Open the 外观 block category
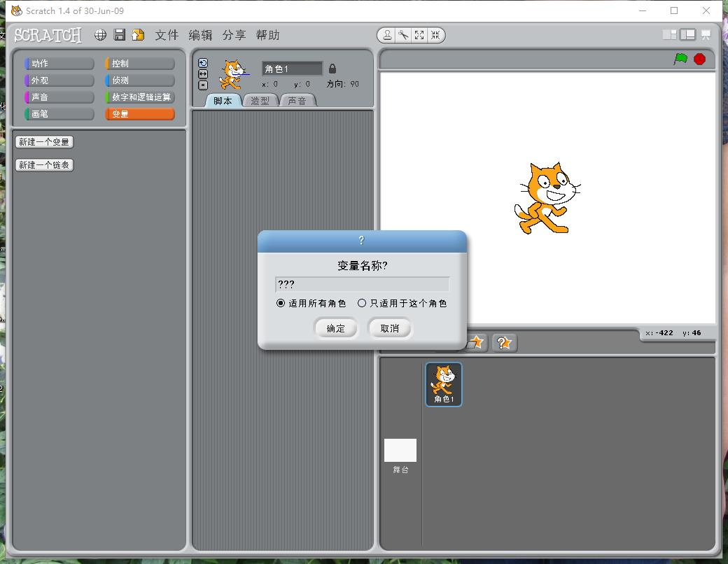 click(x=59, y=80)
